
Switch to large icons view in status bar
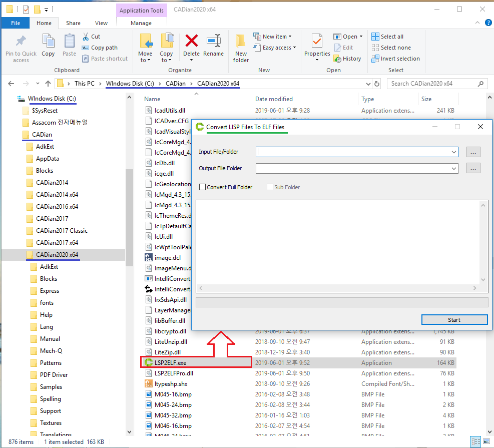tap(487, 441)
